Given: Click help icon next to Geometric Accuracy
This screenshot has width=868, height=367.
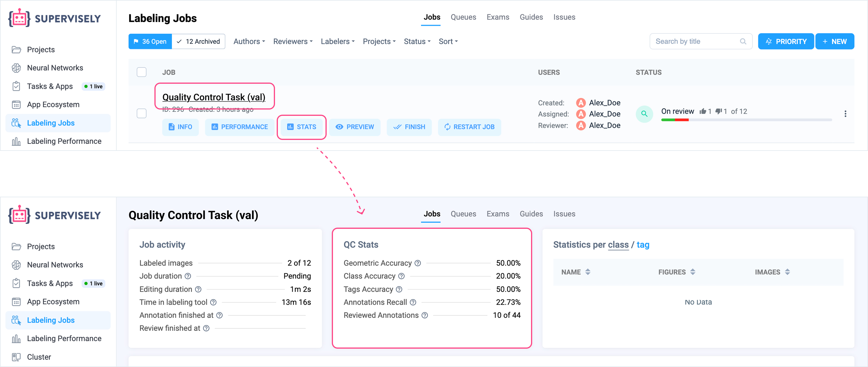Looking at the screenshot, I should click(417, 263).
